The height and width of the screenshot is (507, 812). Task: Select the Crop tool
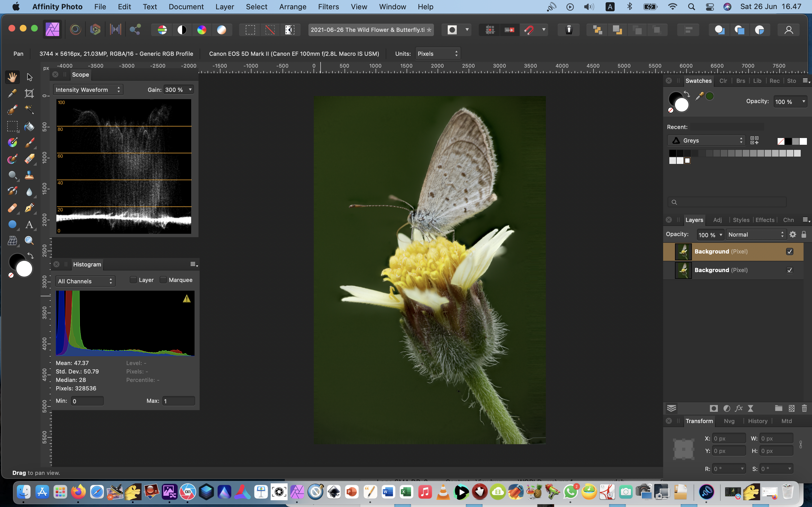coord(29,94)
